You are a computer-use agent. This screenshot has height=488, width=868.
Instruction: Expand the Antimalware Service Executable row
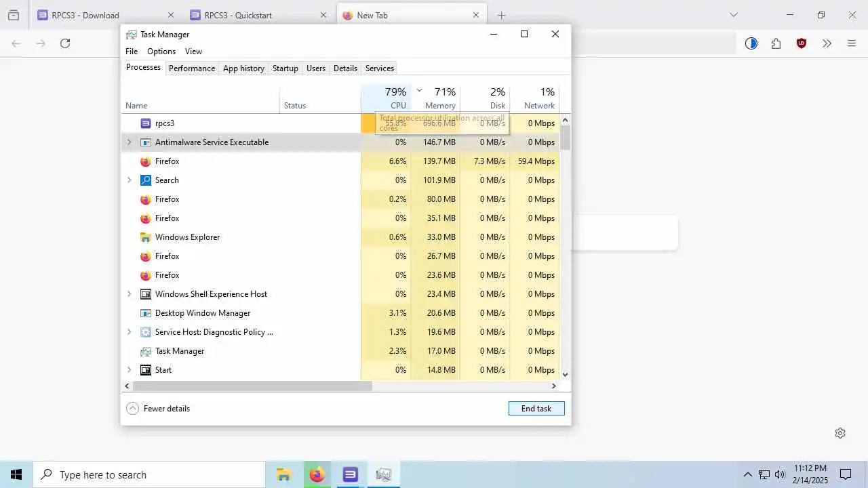[129, 142]
